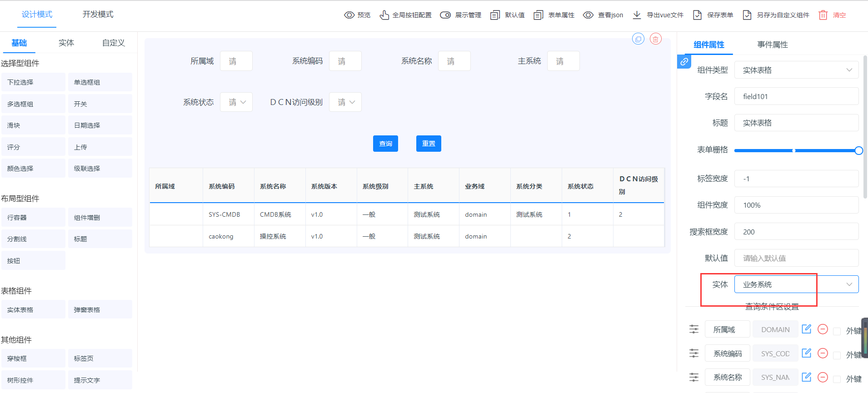Open form properties icon (表单属性)
Viewport: 868px width, 393px height.
pos(538,15)
